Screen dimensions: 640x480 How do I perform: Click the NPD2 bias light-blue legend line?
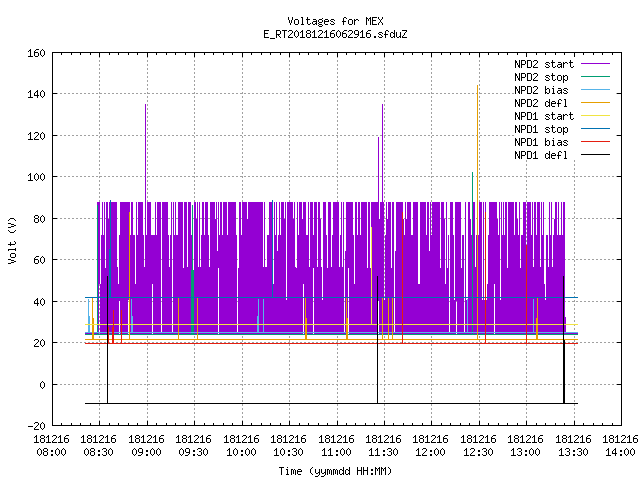click(x=595, y=90)
